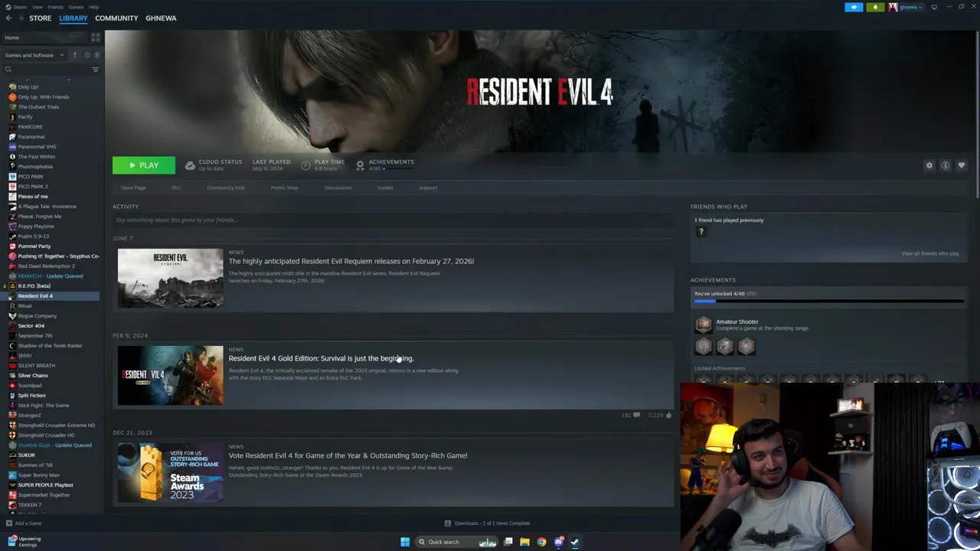Click the recent activity clock filter icon
Image resolution: width=980 pixels, height=551 pixels.
[87, 55]
